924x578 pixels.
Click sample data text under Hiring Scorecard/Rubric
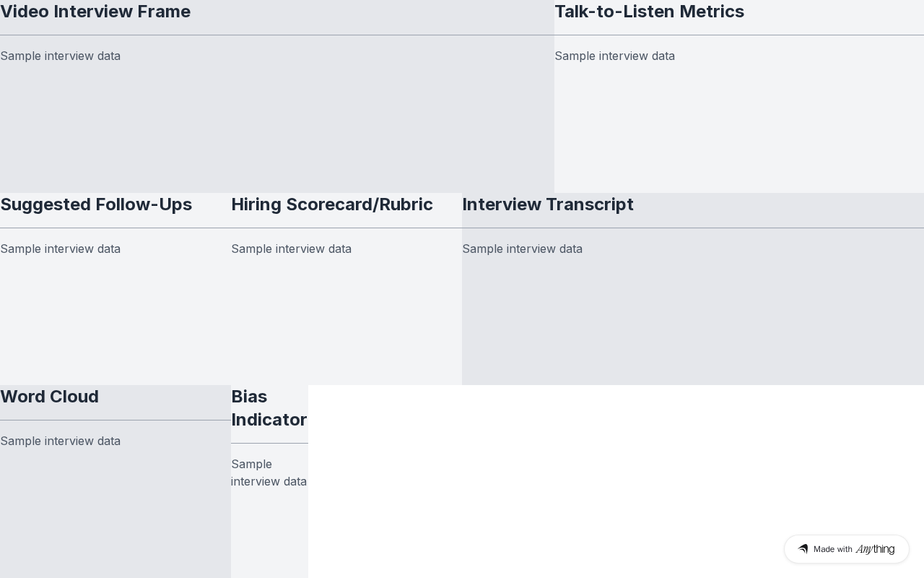click(x=291, y=249)
